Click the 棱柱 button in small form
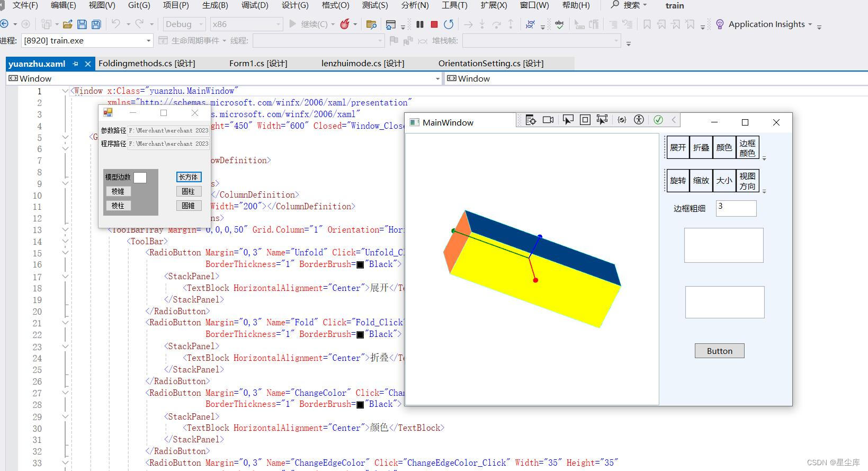The height and width of the screenshot is (471, 868). [118, 206]
